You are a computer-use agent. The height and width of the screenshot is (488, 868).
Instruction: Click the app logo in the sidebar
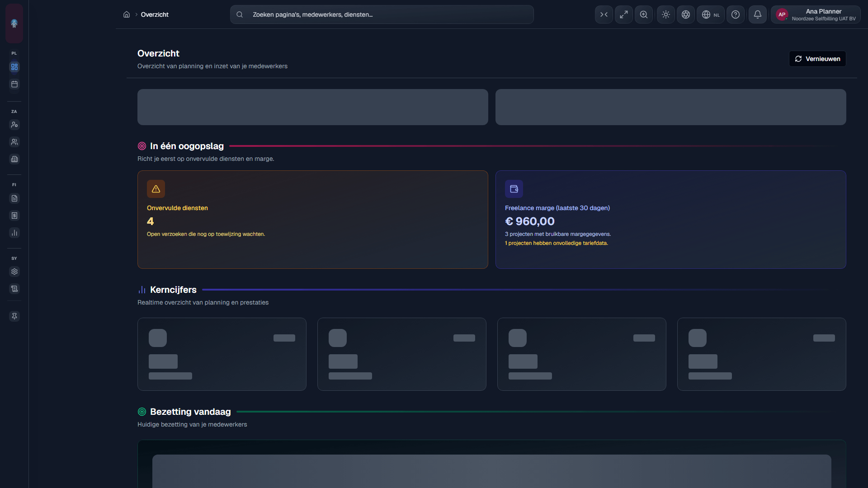tap(14, 23)
